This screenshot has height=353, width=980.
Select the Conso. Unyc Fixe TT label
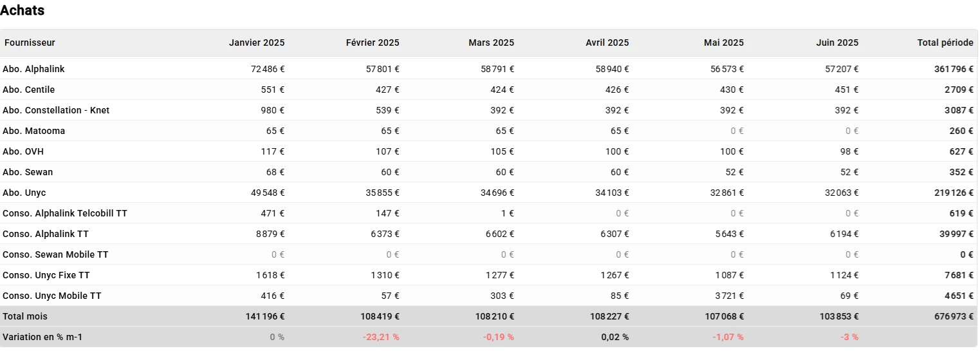pos(46,275)
